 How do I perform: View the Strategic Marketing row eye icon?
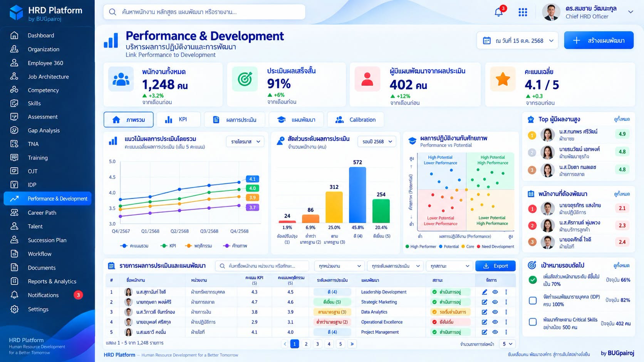[x=495, y=302]
